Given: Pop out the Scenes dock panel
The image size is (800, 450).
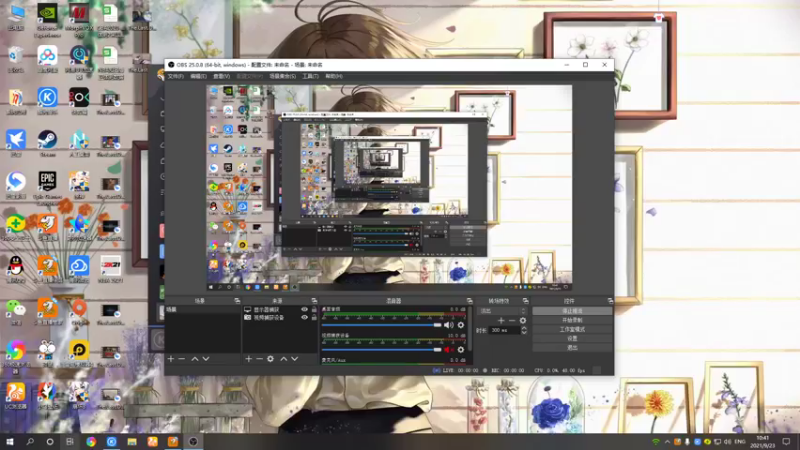Looking at the screenshot, I should (x=237, y=301).
